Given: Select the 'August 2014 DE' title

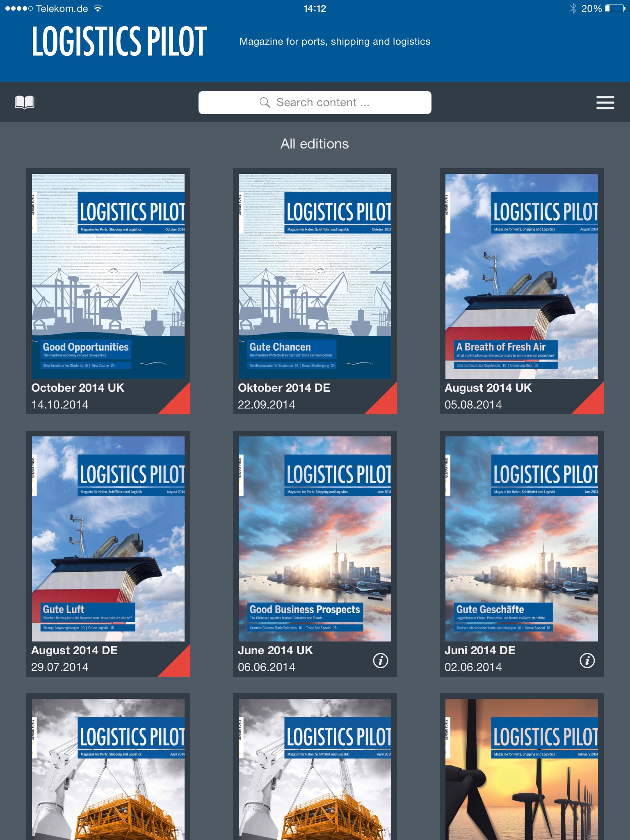Looking at the screenshot, I should tap(74, 651).
